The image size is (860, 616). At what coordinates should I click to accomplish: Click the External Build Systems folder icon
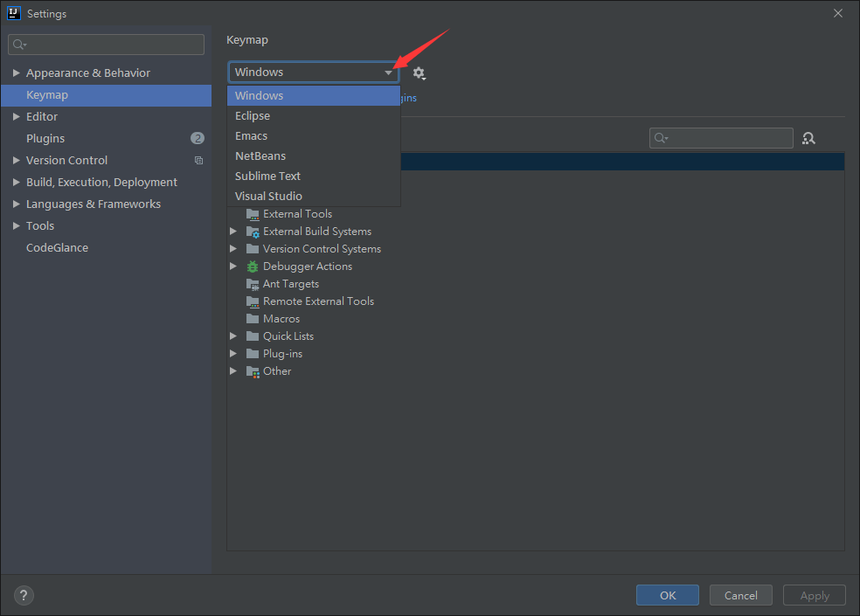point(253,232)
